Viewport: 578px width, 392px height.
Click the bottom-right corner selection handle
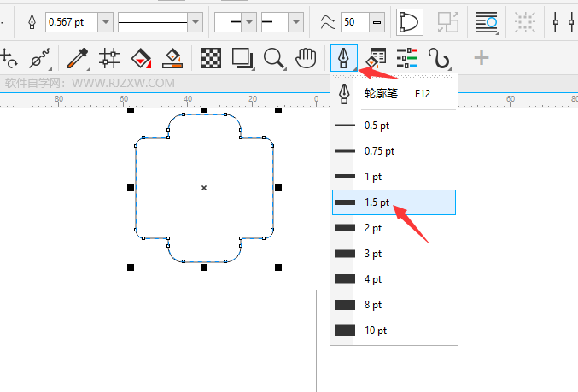[278, 267]
